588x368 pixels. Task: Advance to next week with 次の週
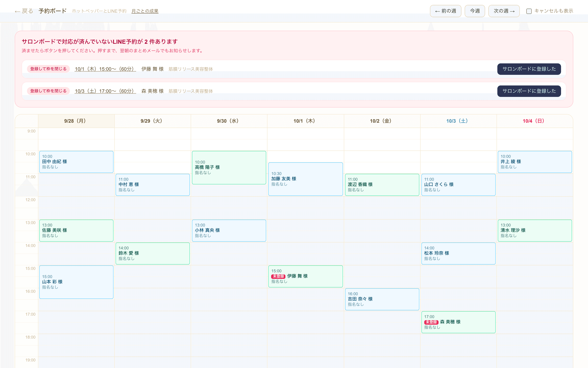504,11
